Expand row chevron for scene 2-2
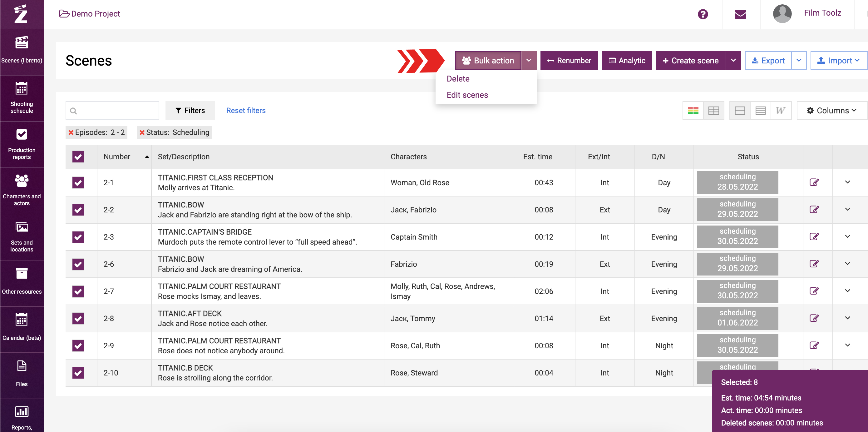Image resolution: width=868 pixels, height=432 pixels. [847, 209]
